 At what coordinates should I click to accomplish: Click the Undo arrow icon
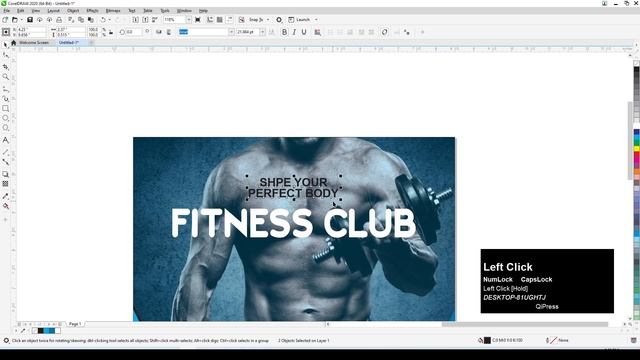pyautogui.click(x=103, y=20)
